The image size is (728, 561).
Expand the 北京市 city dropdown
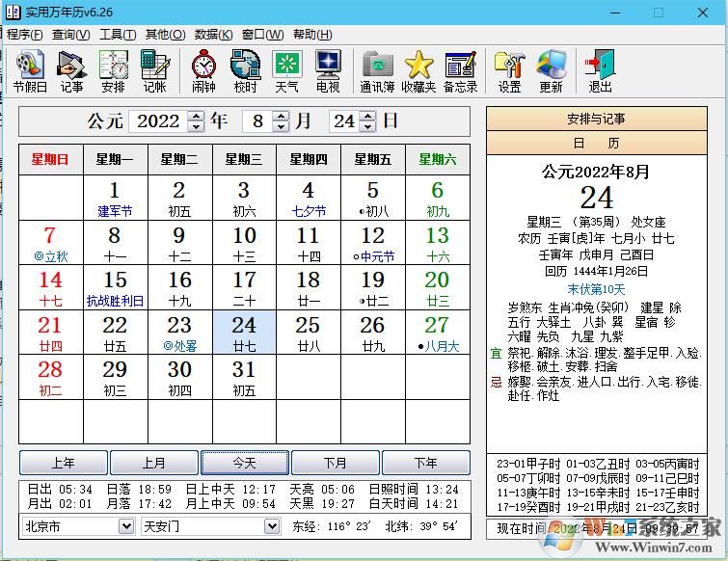125,526
